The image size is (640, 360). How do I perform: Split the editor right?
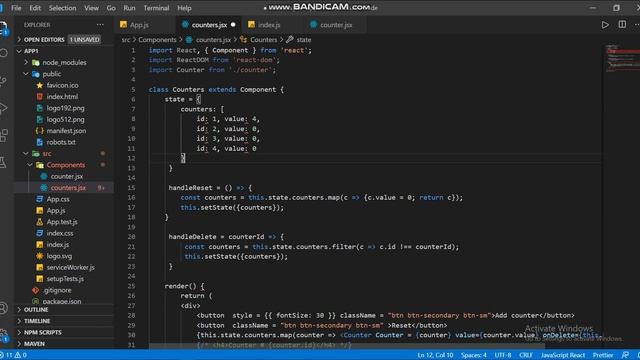622,24
